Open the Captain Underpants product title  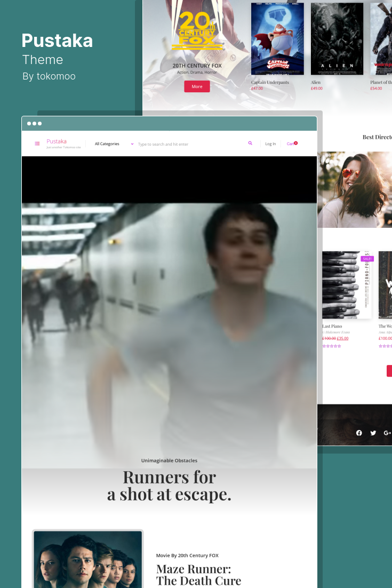[x=270, y=82]
